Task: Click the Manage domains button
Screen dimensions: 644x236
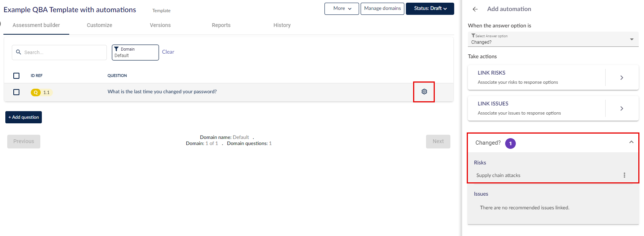Action: 382,9
